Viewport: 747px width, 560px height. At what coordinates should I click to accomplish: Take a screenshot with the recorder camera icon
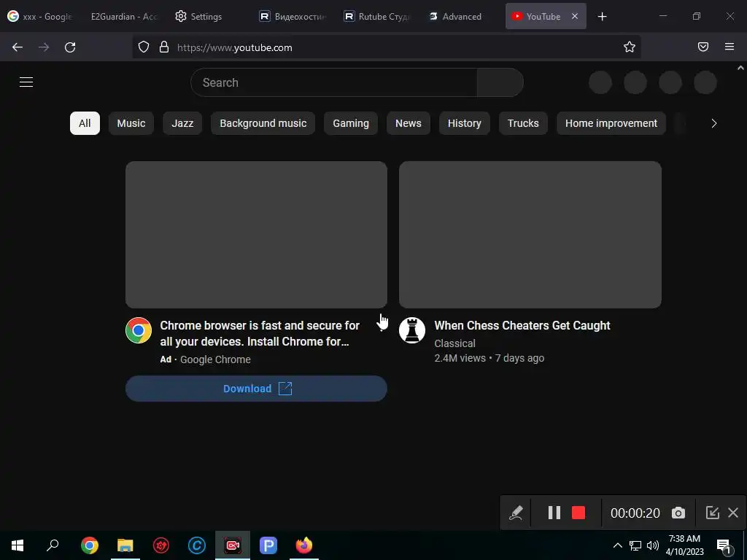click(x=678, y=513)
